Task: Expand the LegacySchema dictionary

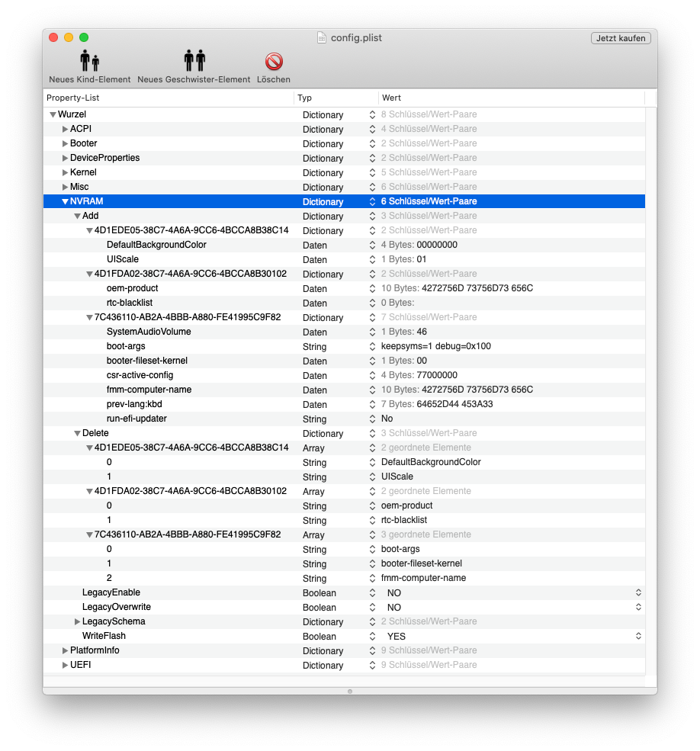Action: (x=77, y=621)
